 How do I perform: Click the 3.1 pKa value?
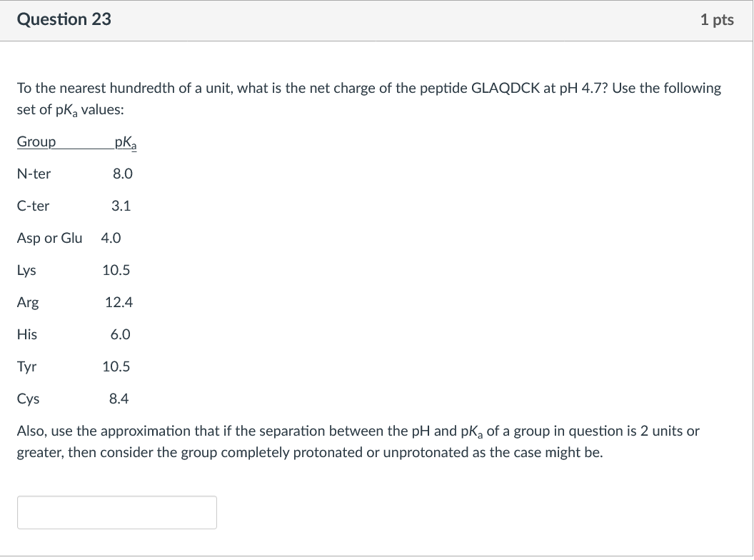(121, 206)
